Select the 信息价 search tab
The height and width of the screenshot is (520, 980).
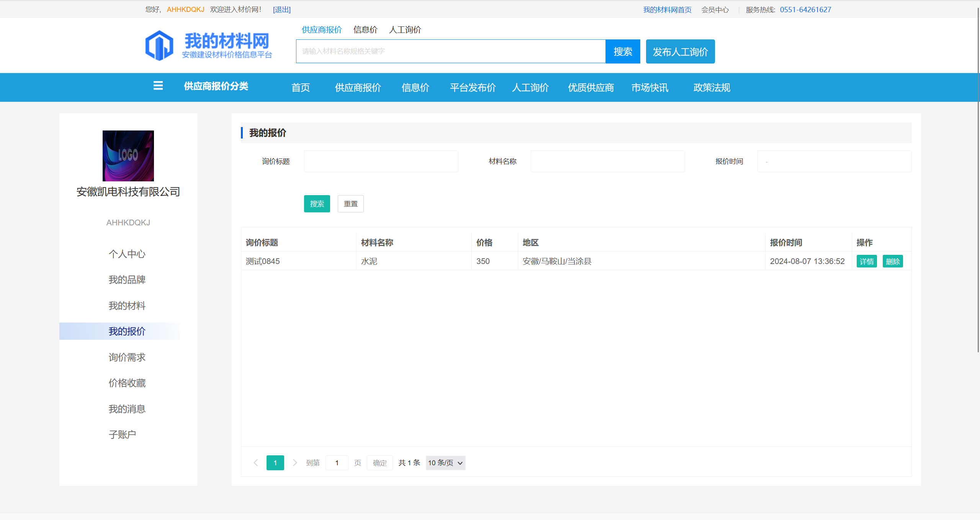(365, 29)
